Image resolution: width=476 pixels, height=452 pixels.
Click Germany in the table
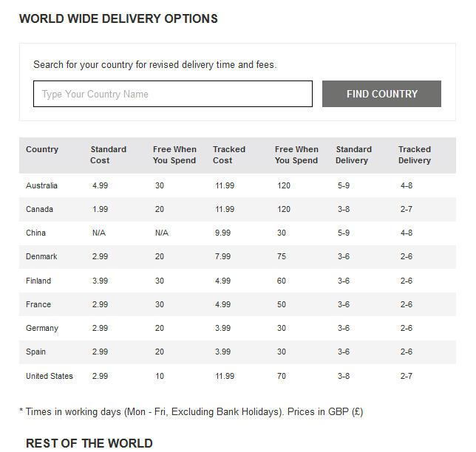click(42, 328)
